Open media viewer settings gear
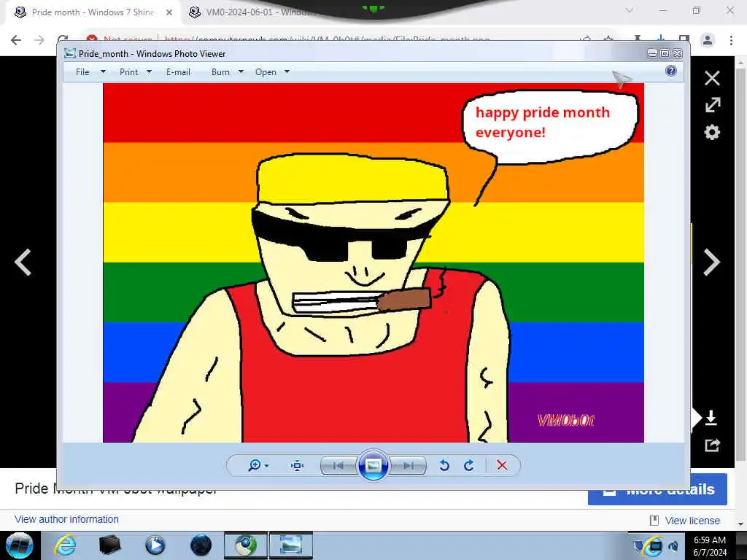The image size is (747, 560). [712, 133]
